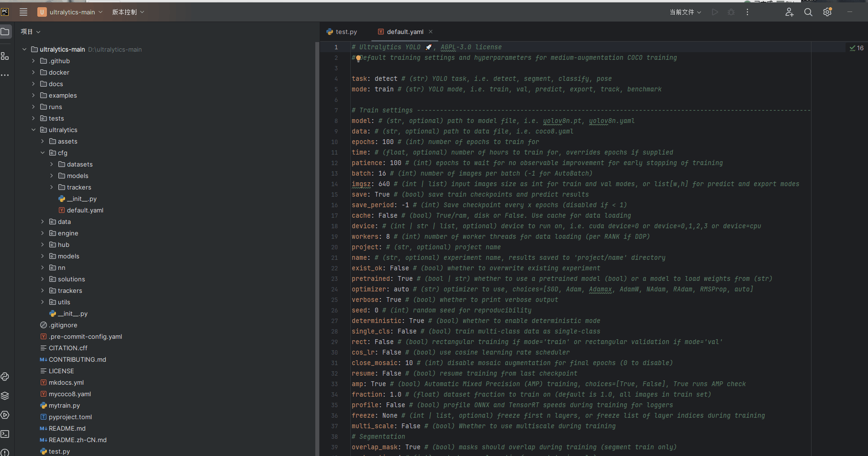Viewport: 868px width, 456px height.
Task: Expand the .github folder
Action: 33,61
